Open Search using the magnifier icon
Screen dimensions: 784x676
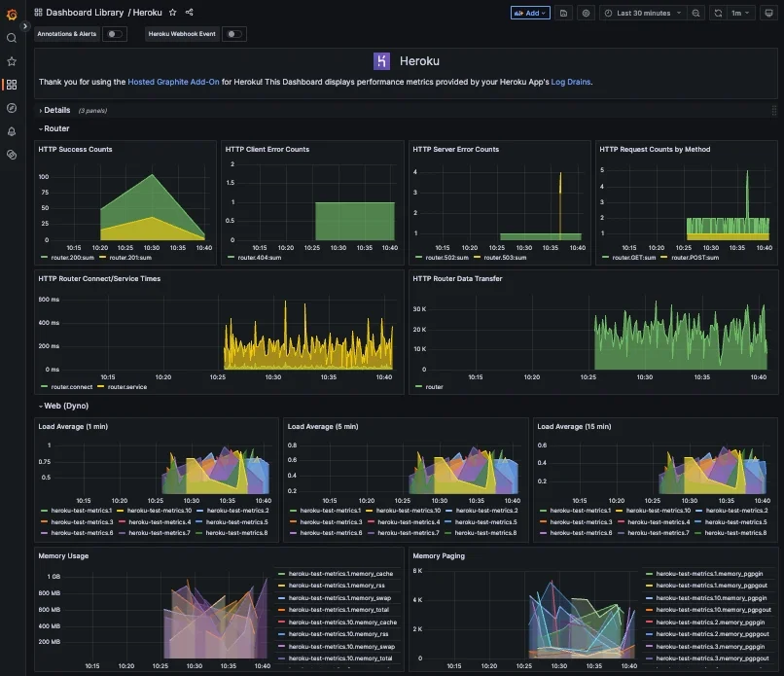pyautogui.click(x=13, y=37)
